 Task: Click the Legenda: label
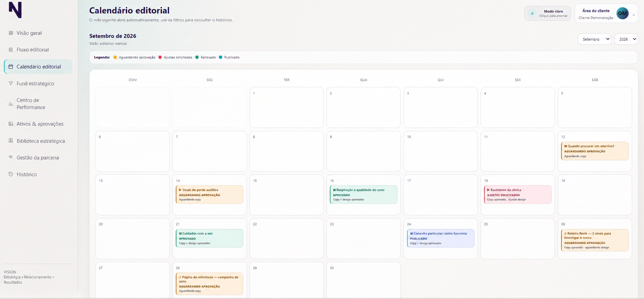click(x=102, y=57)
